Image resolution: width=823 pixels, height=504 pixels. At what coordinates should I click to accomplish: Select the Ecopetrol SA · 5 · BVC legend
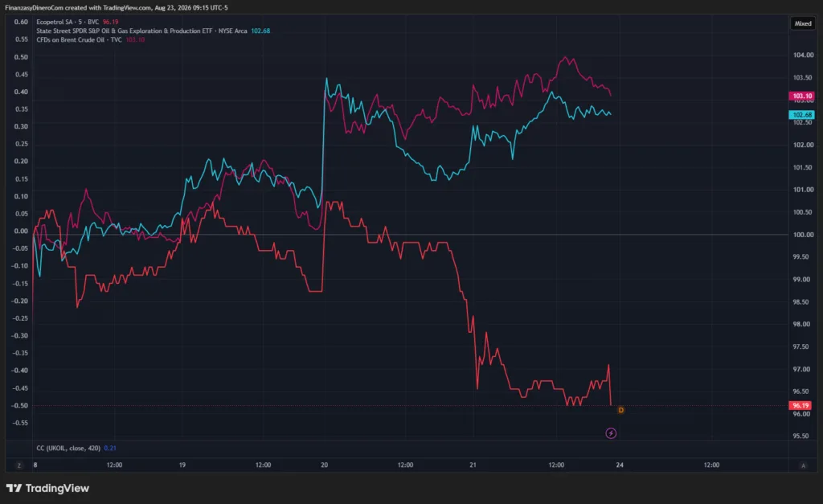point(68,22)
